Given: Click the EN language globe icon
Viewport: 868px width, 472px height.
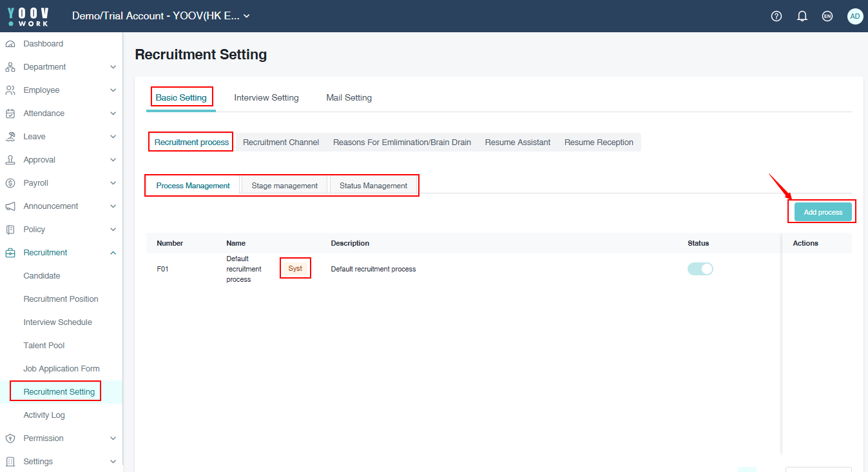Looking at the screenshot, I should tap(827, 16).
